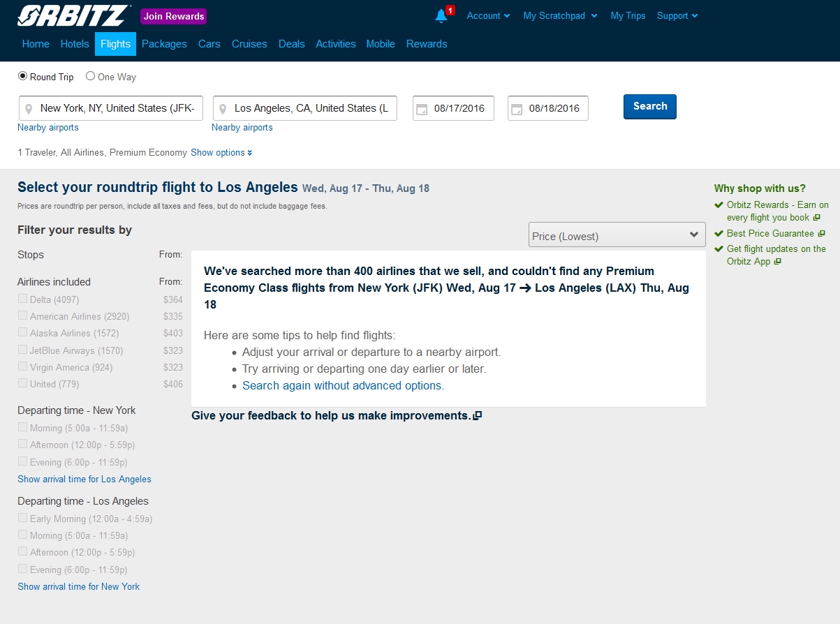Check the Delta airline filter checkbox
Screen dimensions: 840x624
(x=23, y=299)
